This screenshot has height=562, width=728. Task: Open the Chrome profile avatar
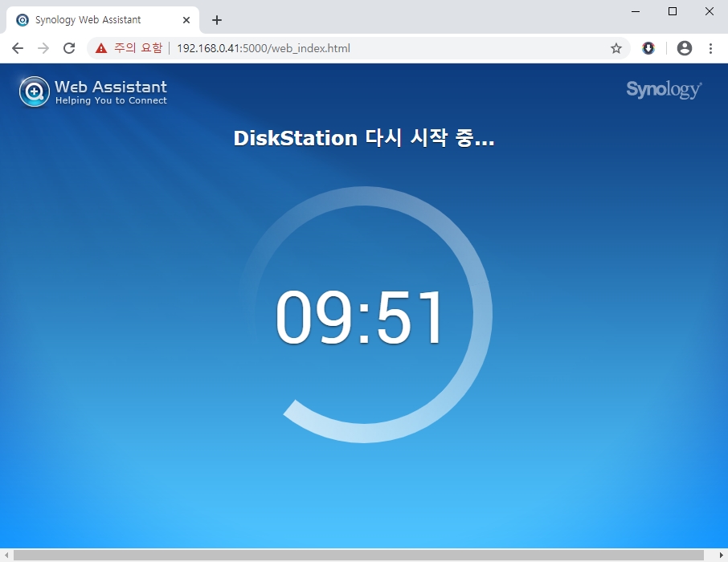pos(685,48)
